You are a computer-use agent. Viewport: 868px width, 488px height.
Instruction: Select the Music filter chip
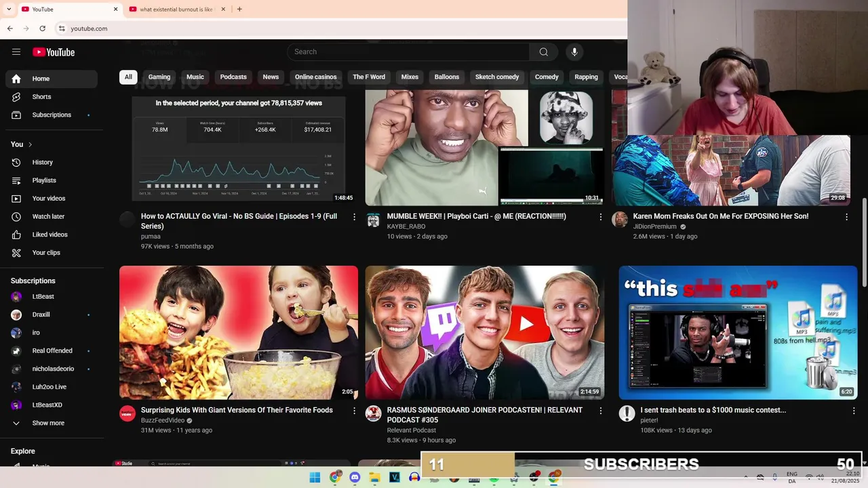pyautogui.click(x=195, y=77)
